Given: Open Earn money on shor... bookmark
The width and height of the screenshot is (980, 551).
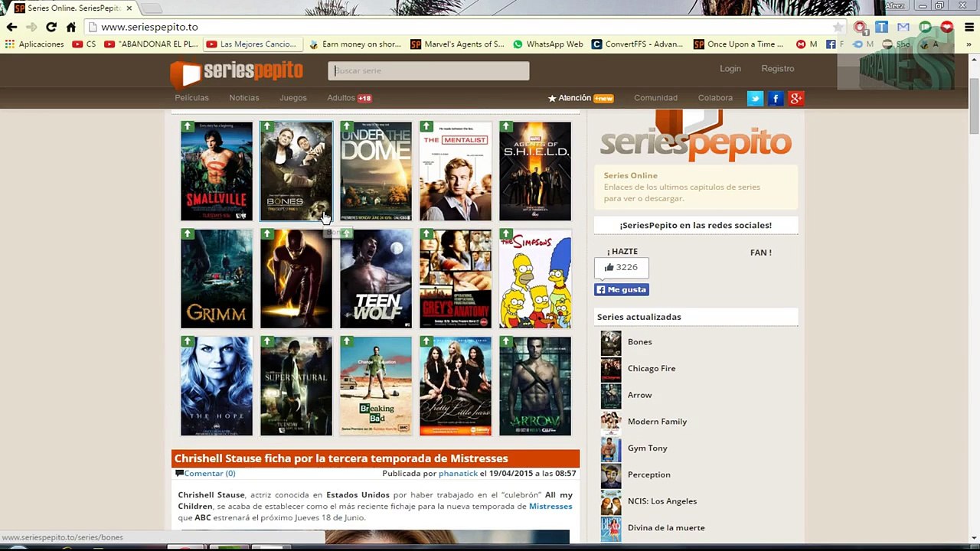Looking at the screenshot, I should [355, 44].
